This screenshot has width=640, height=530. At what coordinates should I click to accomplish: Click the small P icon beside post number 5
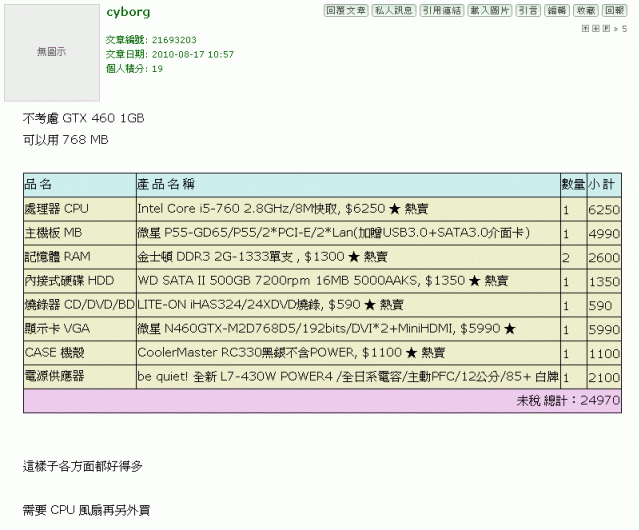pos(607,29)
